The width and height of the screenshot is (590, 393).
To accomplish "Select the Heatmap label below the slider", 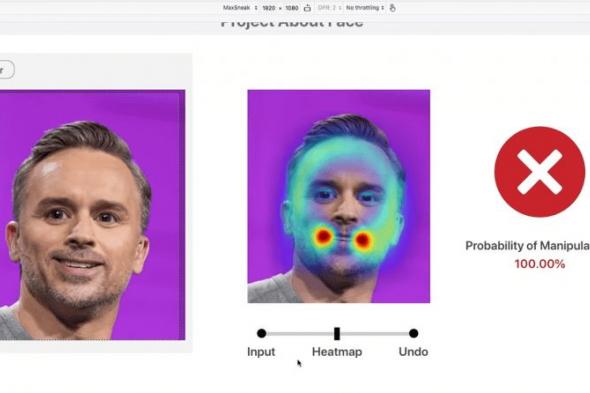I will click(x=337, y=352).
